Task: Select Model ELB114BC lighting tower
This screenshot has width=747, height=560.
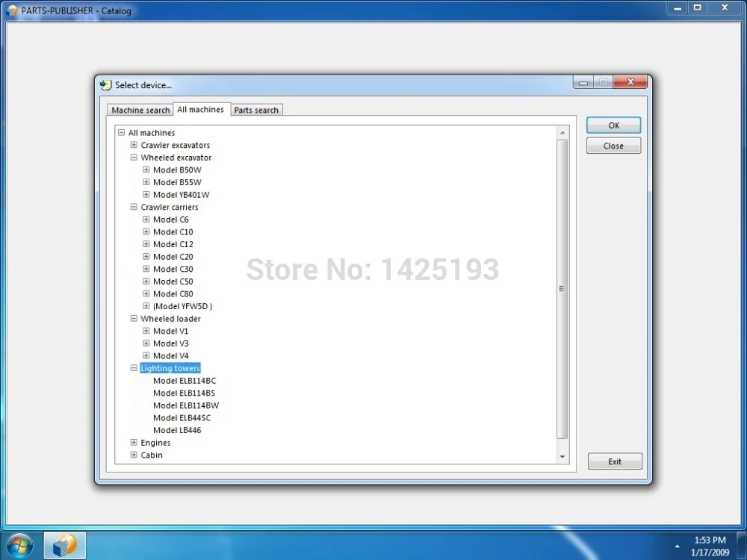Action: (185, 381)
